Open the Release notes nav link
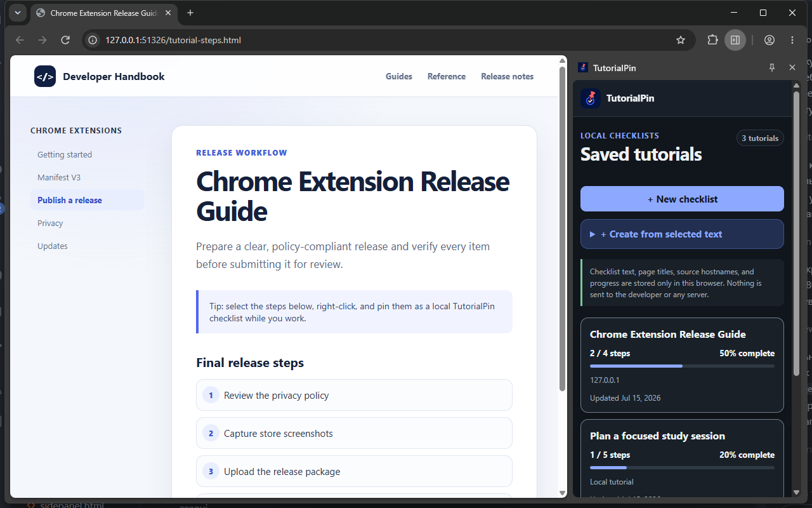812x508 pixels. tap(507, 76)
